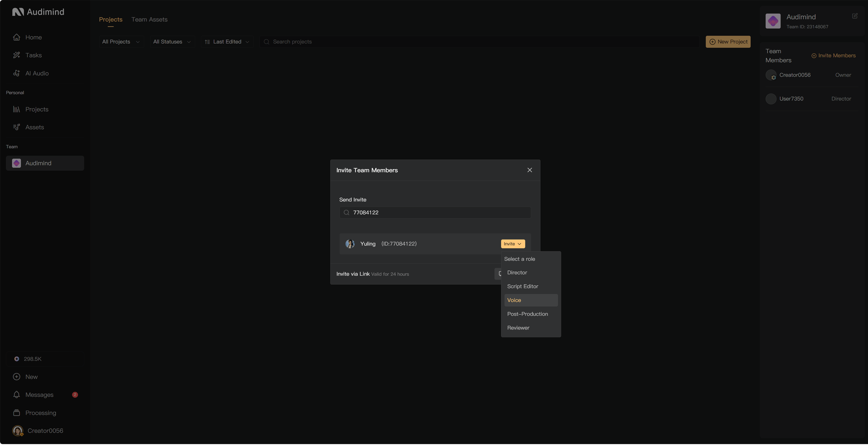
Task: Choose the Director role
Action: click(531, 273)
